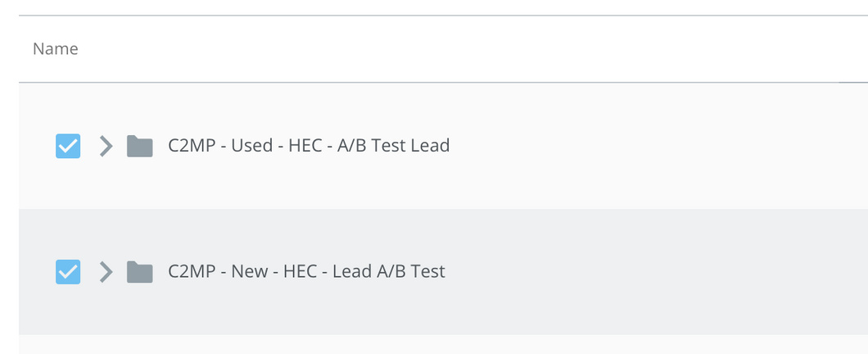Click the Name header row blank area
This screenshot has width=868, height=354.
pyautogui.click(x=443, y=48)
